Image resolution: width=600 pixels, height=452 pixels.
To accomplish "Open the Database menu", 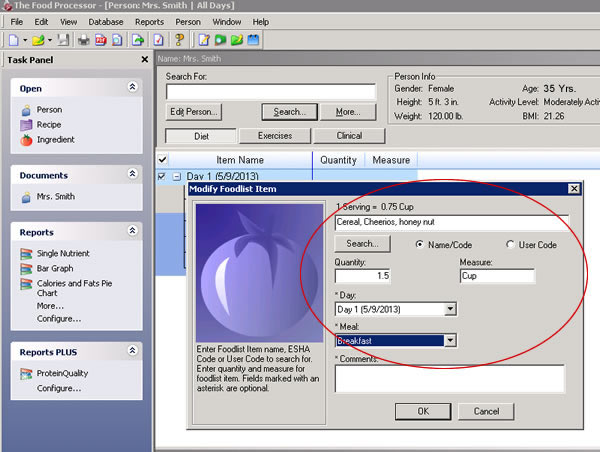I will [x=106, y=21].
